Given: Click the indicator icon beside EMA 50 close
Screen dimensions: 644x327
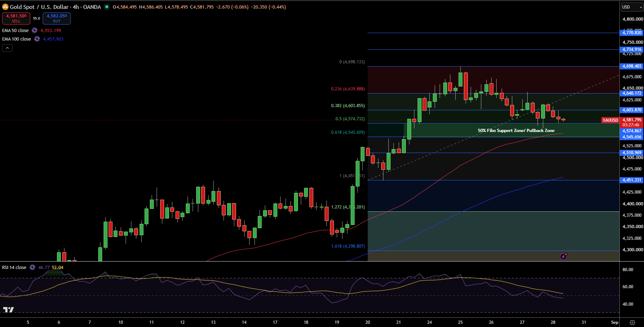Looking at the screenshot, I should 35,31.
